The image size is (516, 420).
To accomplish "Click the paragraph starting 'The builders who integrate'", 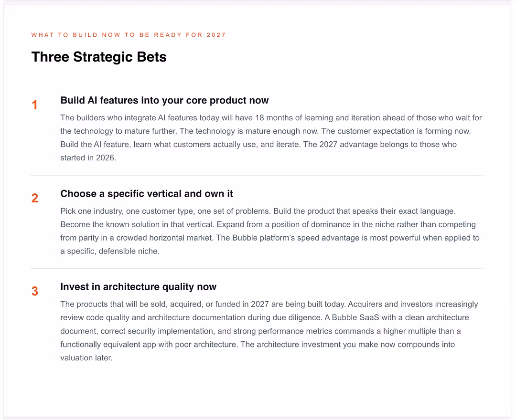I will (x=271, y=138).
